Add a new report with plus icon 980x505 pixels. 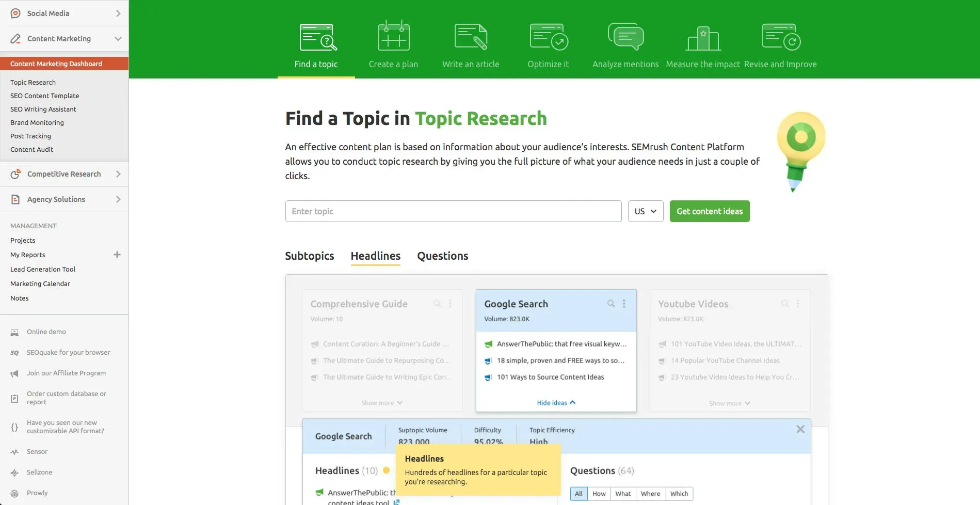click(x=117, y=255)
